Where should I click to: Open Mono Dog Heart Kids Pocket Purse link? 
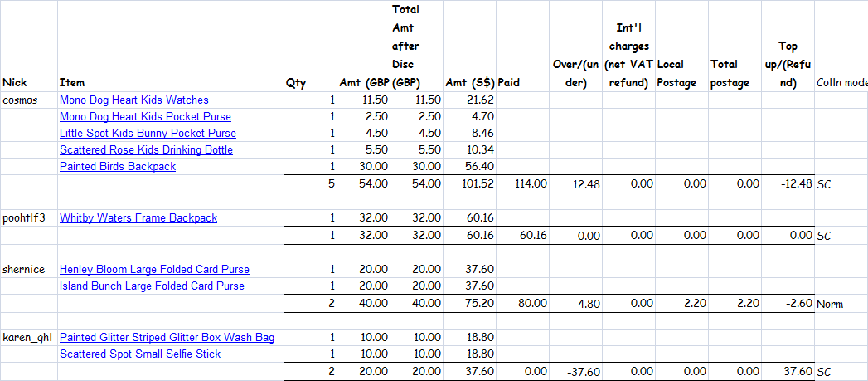pos(146,117)
